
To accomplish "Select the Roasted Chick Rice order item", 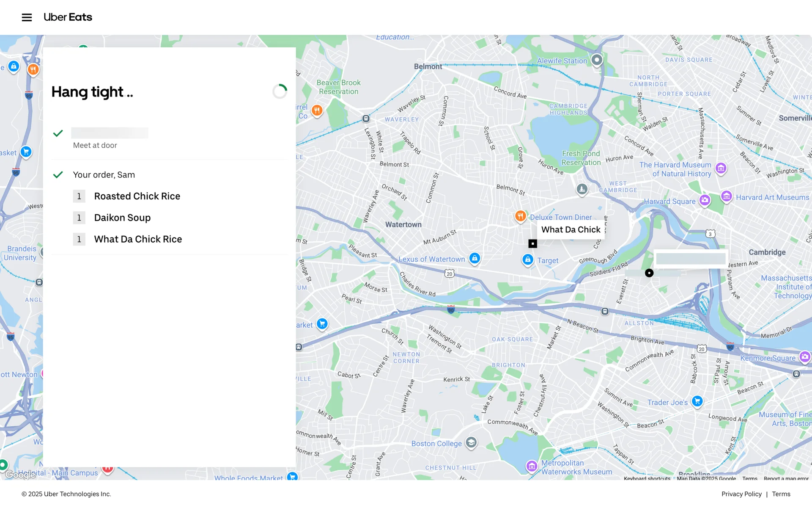I will 137,196.
